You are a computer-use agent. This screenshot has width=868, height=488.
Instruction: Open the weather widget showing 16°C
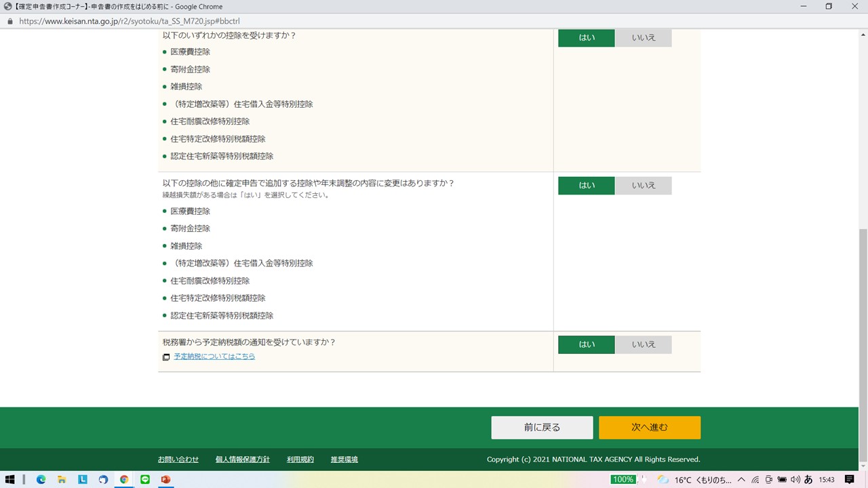point(694,479)
